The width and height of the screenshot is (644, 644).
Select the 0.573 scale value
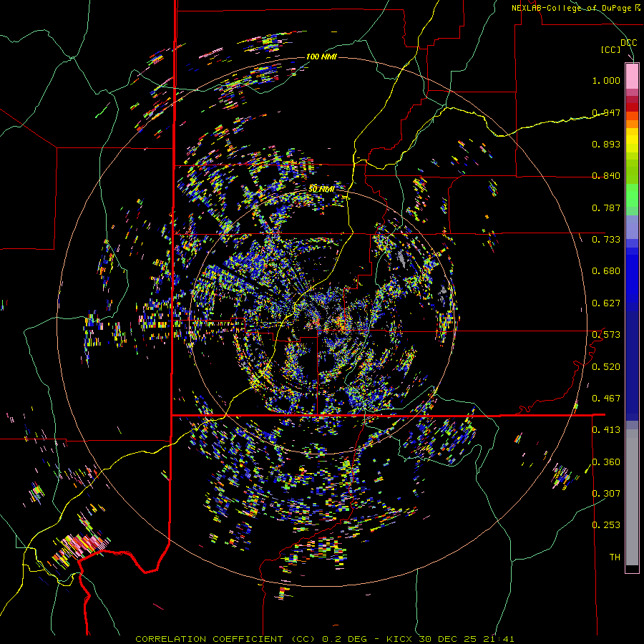(x=606, y=335)
